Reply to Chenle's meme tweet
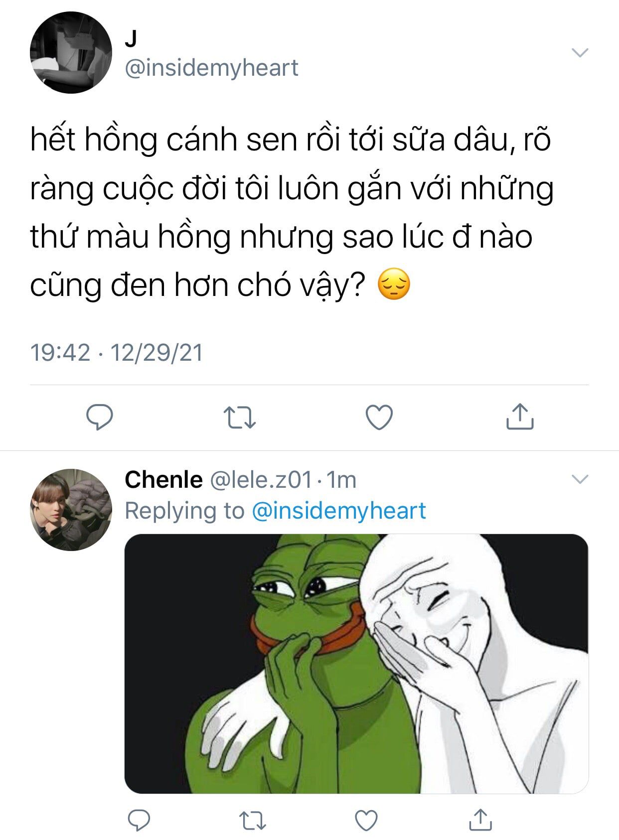The width and height of the screenshot is (619, 840). click(x=139, y=820)
